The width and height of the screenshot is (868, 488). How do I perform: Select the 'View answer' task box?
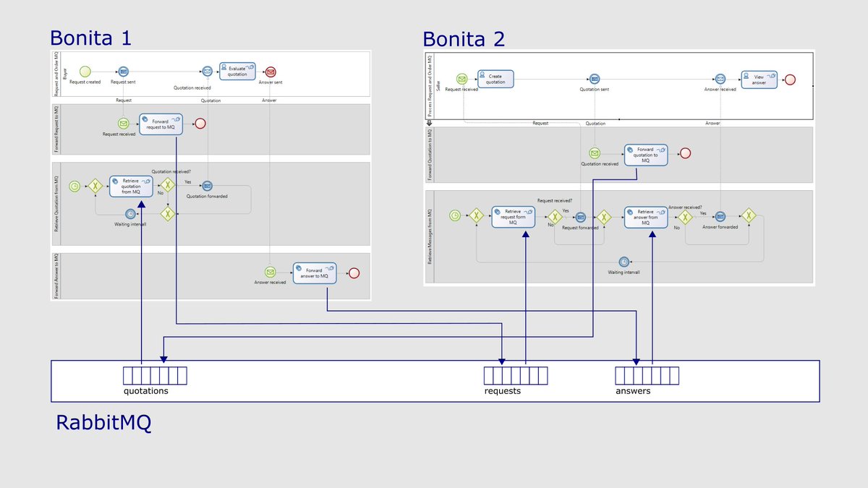tap(759, 79)
